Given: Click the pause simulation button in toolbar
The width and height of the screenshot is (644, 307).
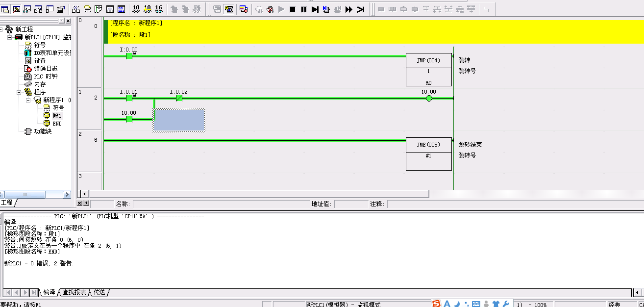Looking at the screenshot, I should point(303,9).
